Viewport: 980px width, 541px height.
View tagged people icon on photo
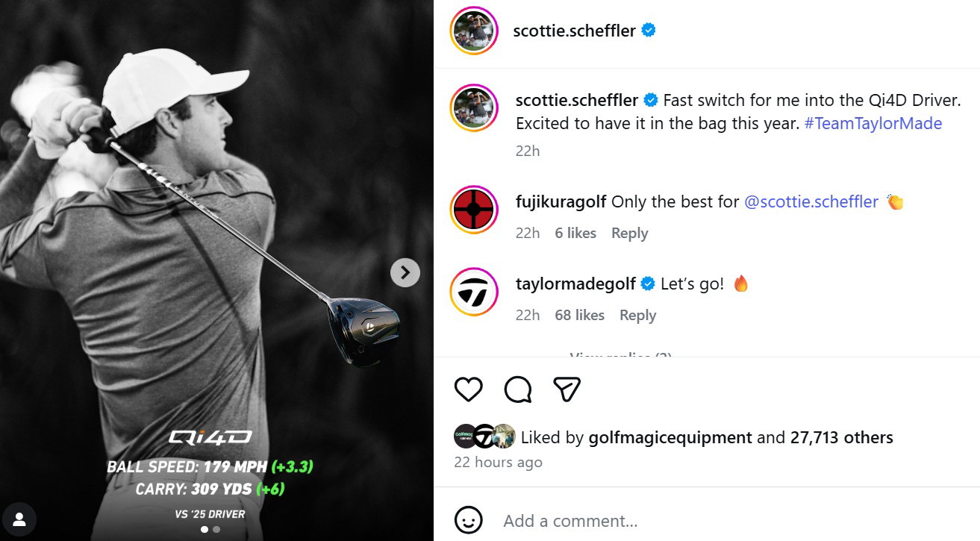pyautogui.click(x=19, y=519)
